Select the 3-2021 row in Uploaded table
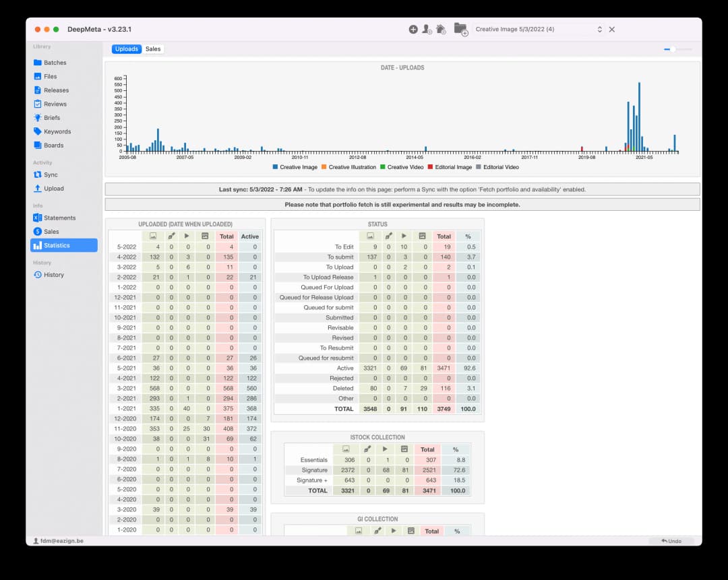The image size is (728, 580). pos(185,389)
